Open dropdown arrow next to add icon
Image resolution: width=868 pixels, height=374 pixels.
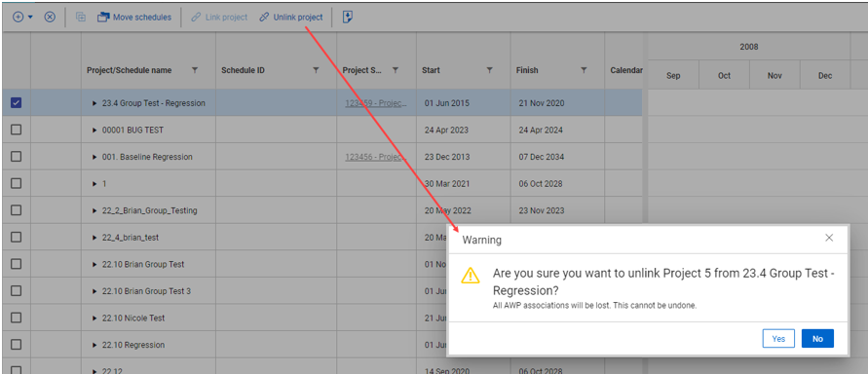point(30,18)
